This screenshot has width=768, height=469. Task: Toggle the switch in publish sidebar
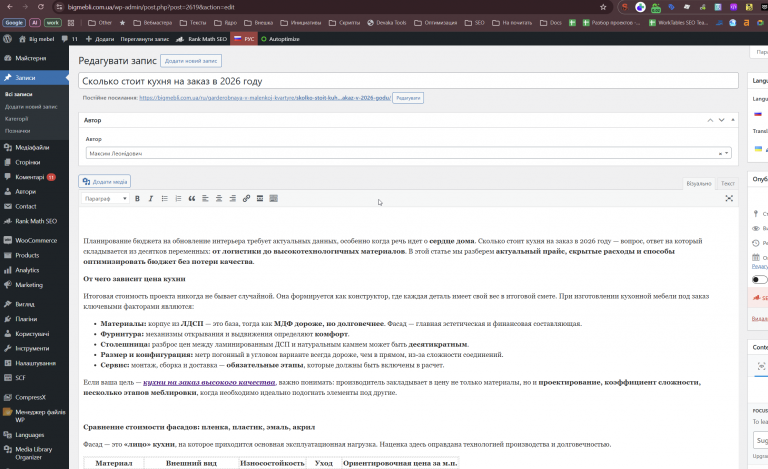click(759, 280)
